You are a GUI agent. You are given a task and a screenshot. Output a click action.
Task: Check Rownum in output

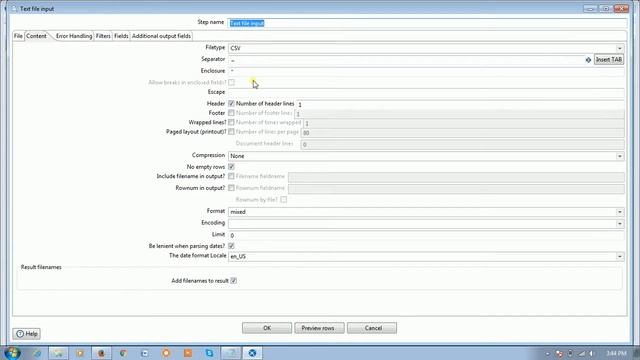[x=231, y=188]
